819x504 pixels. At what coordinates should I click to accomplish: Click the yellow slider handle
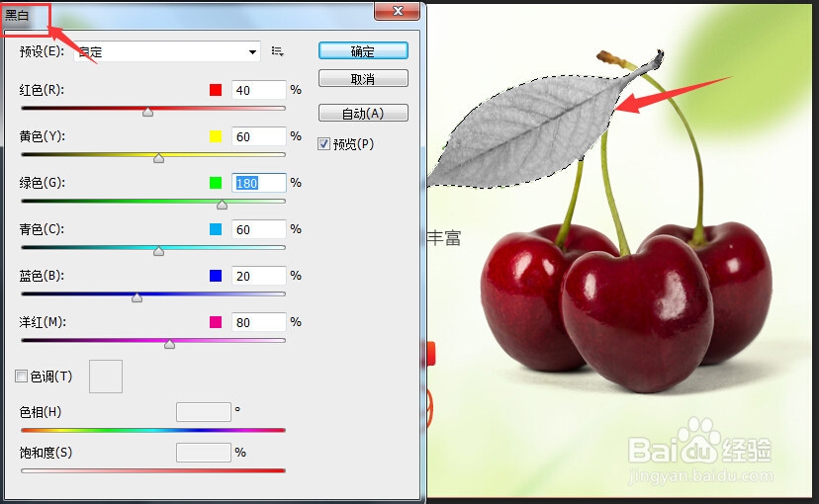(x=159, y=158)
